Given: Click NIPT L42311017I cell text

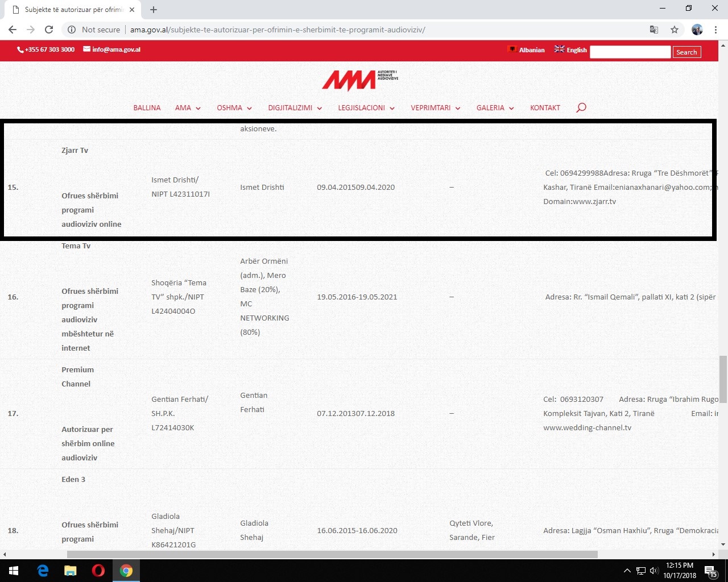Looking at the screenshot, I should point(180,194).
